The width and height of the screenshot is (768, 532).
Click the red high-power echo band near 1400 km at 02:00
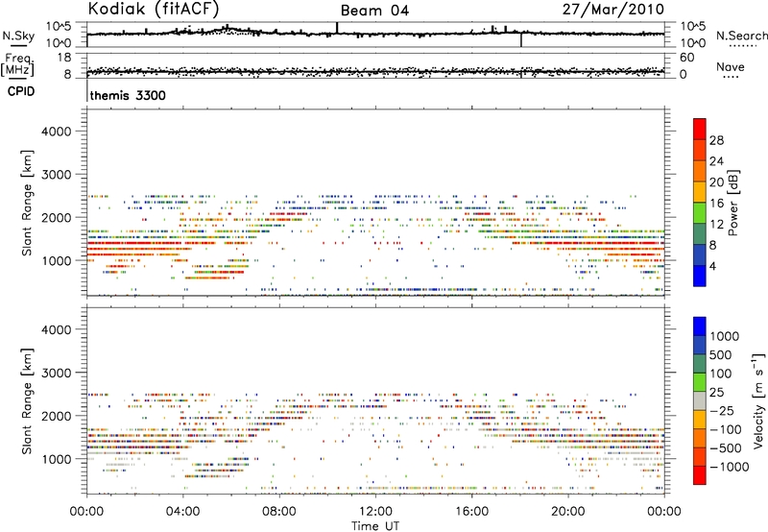point(134,243)
